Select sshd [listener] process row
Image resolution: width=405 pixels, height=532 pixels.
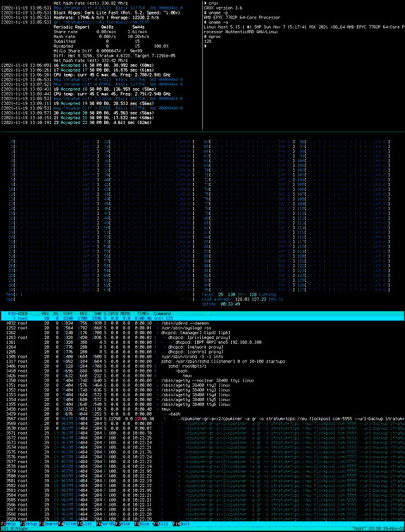pos(203,361)
